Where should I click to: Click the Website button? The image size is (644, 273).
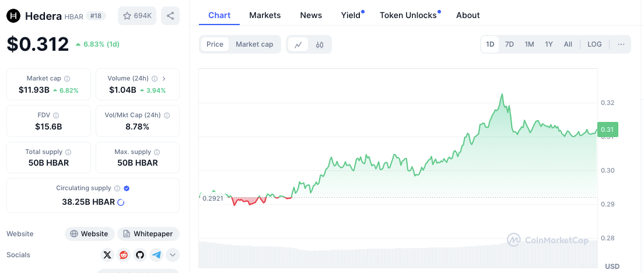(x=89, y=234)
